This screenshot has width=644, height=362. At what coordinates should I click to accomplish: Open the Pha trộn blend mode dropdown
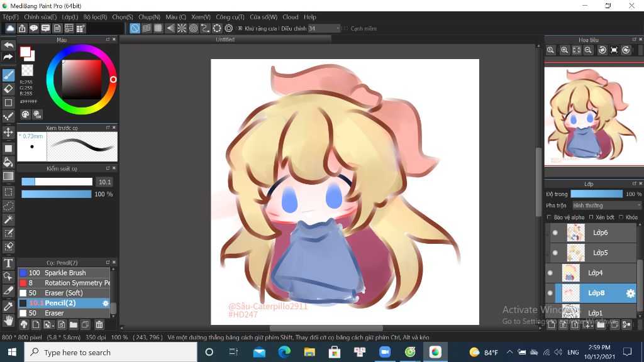tap(606, 206)
